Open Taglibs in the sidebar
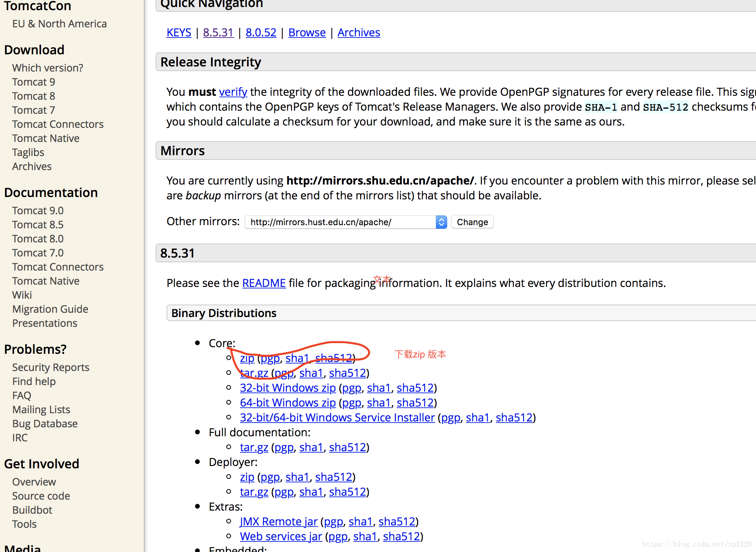The height and width of the screenshot is (552, 756). (x=28, y=152)
